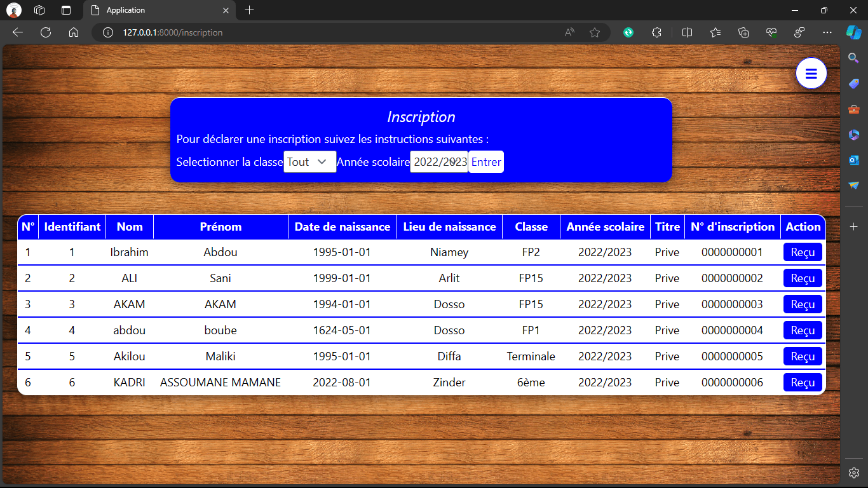The height and width of the screenshot is (488, 868).
Task: Open the Reçu for abdou boube
Action: coord(803,330)
